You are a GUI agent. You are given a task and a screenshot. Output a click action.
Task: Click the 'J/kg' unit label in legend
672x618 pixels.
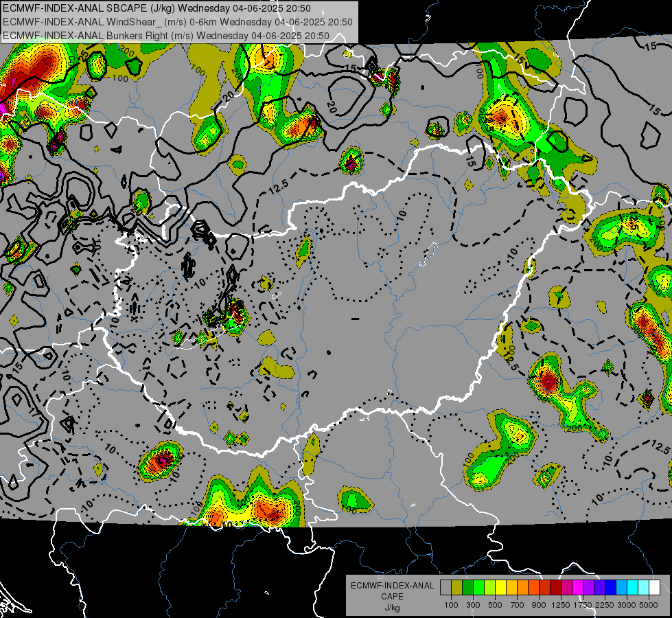point(392,608)
